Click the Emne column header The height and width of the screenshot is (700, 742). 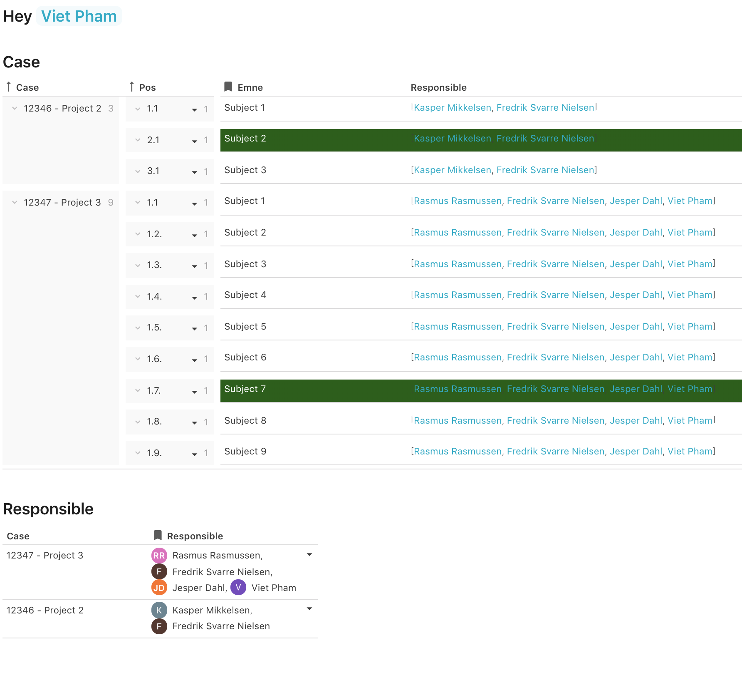[250, 87]
